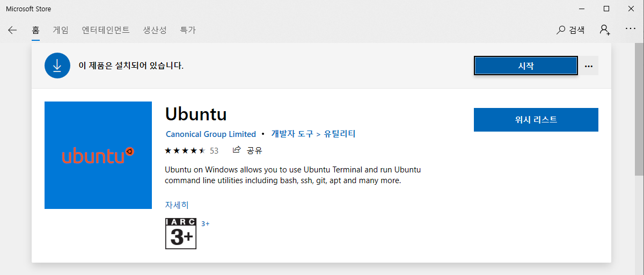644x275 pixels.
Task: Add to 위시 리스트
Action: pyautogui.click(x=536, y=120)
